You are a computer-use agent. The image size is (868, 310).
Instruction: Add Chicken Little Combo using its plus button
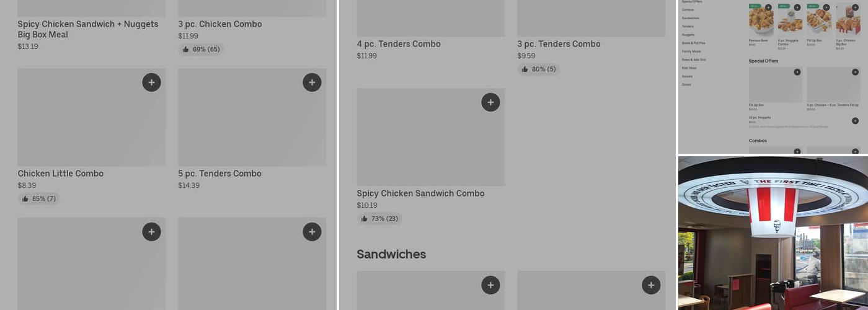(x=151, y=82)
